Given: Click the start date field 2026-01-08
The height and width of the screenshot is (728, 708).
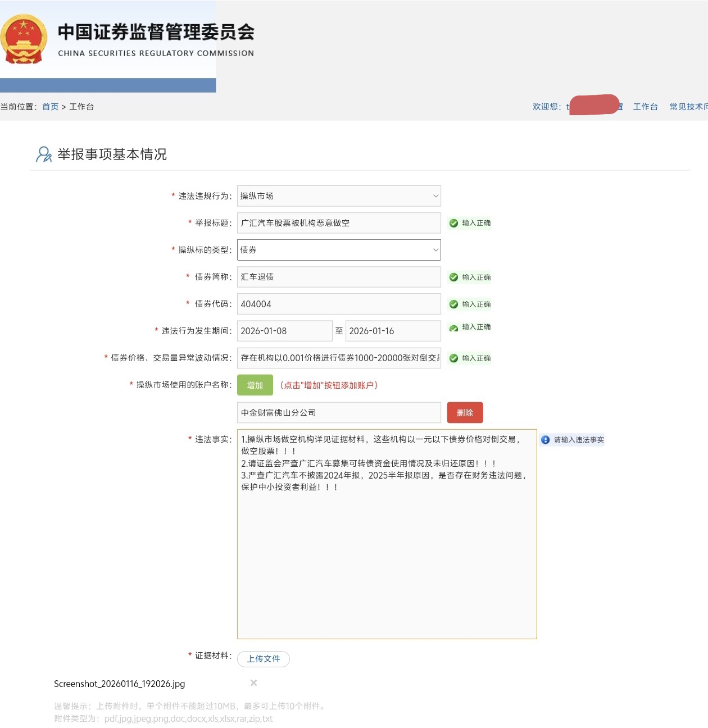Looking at the screenshot, I should [x=285, y=331].
